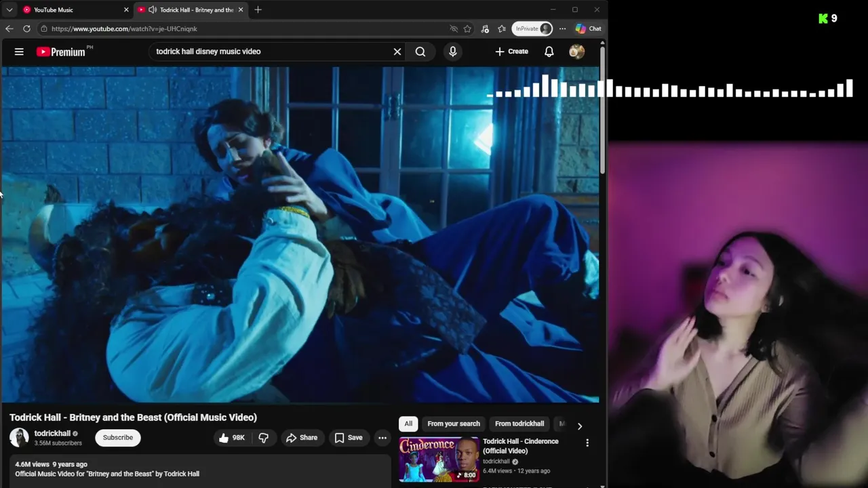Select the From your search chip
868x488 pixels.
454,424
